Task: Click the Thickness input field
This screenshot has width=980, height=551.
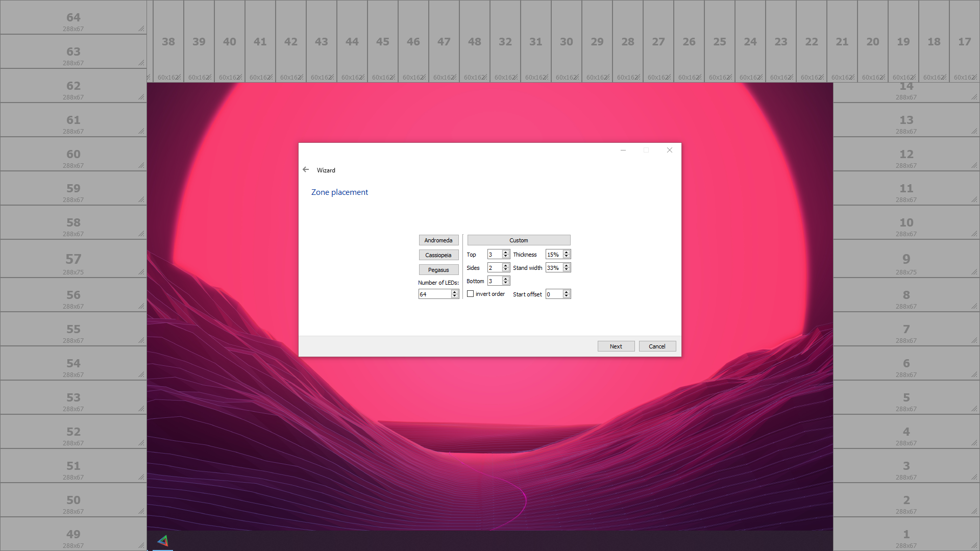Action: pos(554,255)
